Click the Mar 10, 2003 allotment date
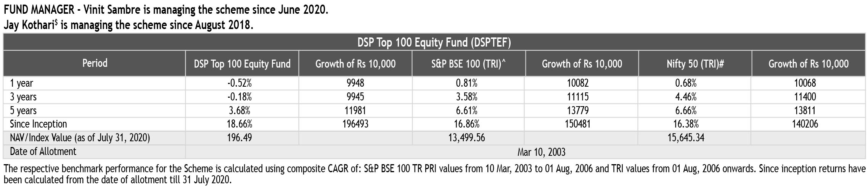 [541, 152]
